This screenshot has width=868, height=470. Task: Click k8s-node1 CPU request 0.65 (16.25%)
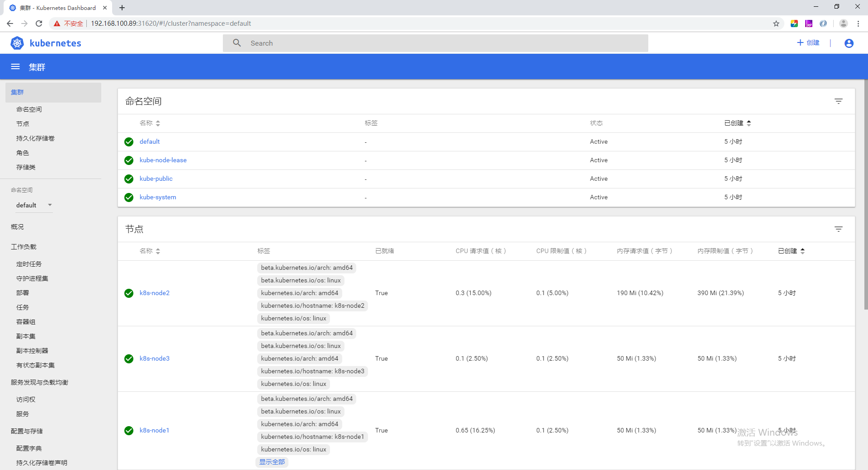(x=475, y=430)
